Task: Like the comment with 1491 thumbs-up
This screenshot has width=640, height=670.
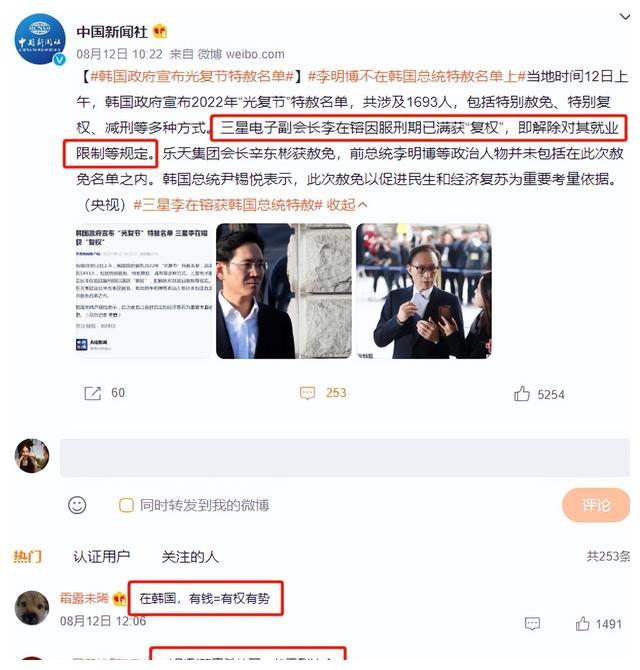Action: [582, 624]
